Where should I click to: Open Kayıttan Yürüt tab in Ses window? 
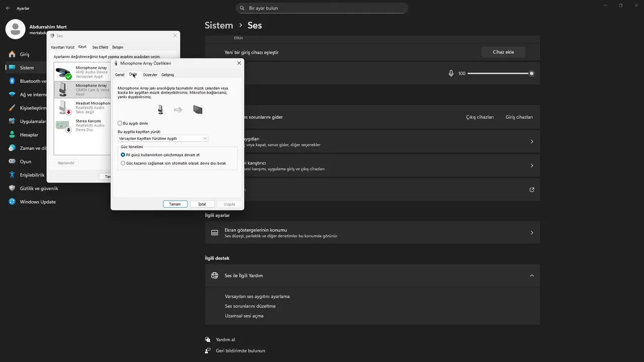click(x=63, y=47)
